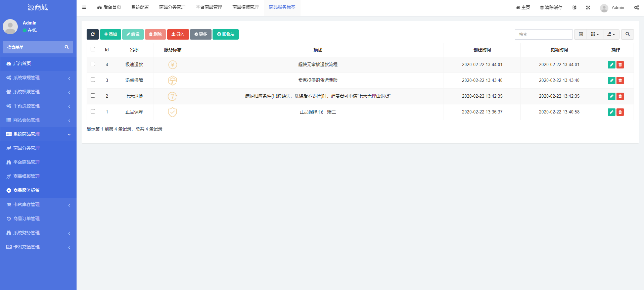644x290 pixels.
Task: Open settings gears icon at top right
Action: [x=636, y=7]
